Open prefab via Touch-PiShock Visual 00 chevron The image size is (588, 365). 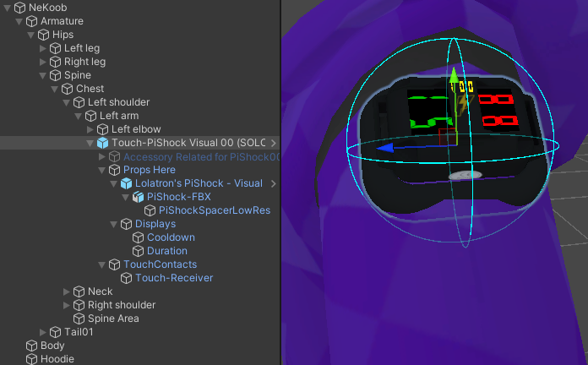click(274, 143)
